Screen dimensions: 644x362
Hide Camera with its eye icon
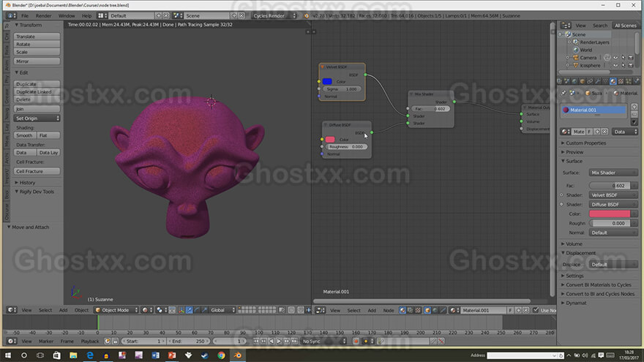tap(615, 58)
